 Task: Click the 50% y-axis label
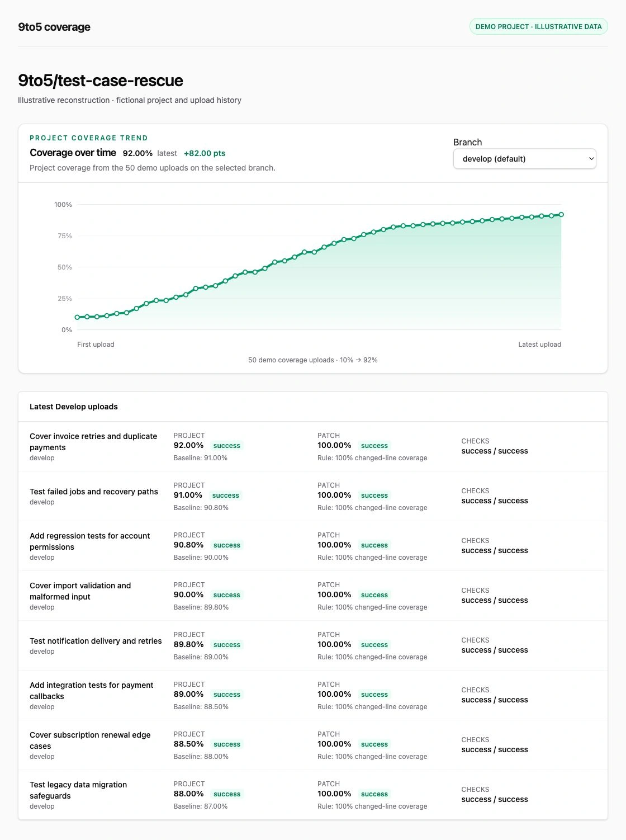point(65,267)
